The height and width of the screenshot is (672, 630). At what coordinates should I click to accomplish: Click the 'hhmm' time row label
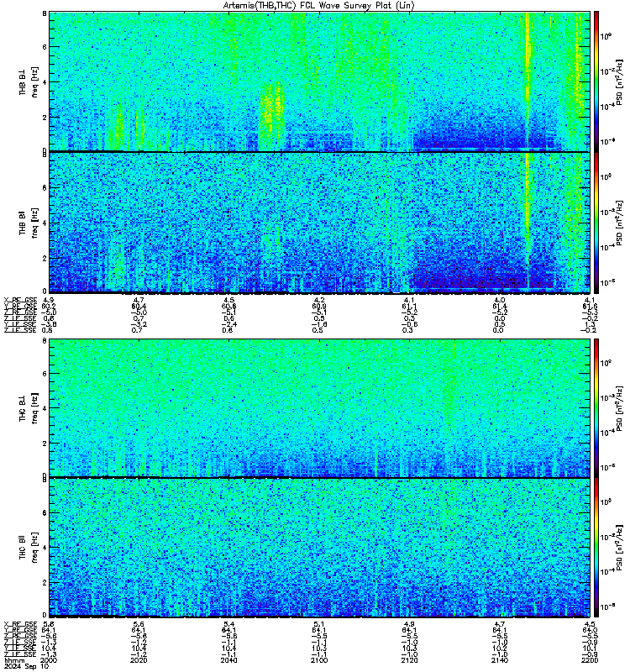[14, 661]
